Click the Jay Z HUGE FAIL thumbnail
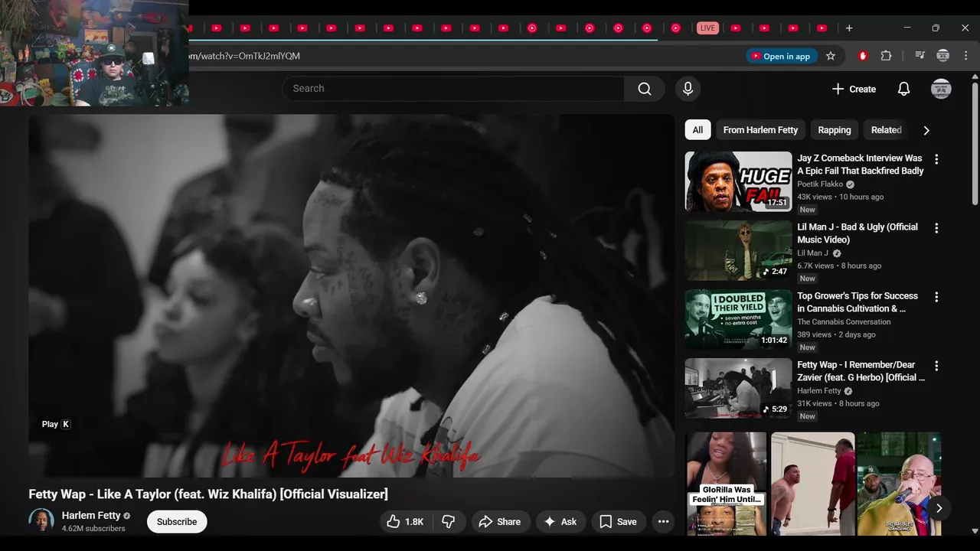 click(x=738, y=181)
